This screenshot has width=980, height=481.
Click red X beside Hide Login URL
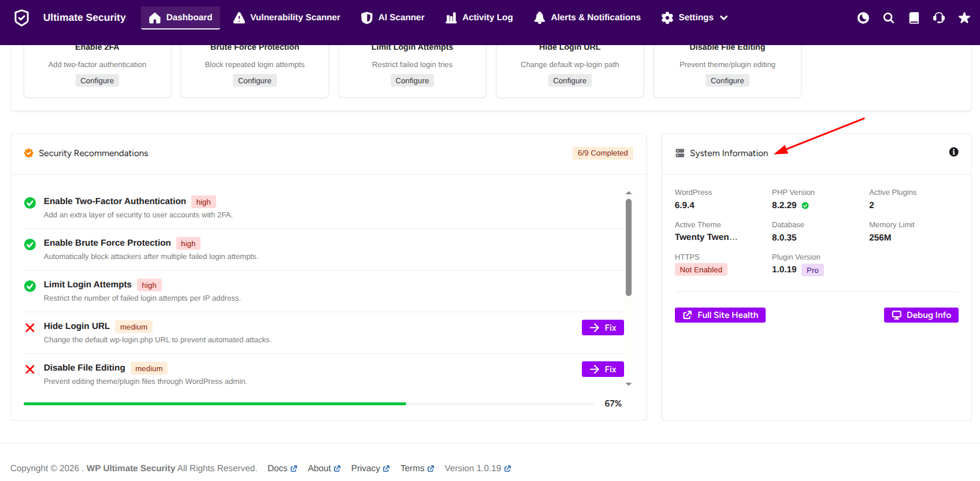30,328
